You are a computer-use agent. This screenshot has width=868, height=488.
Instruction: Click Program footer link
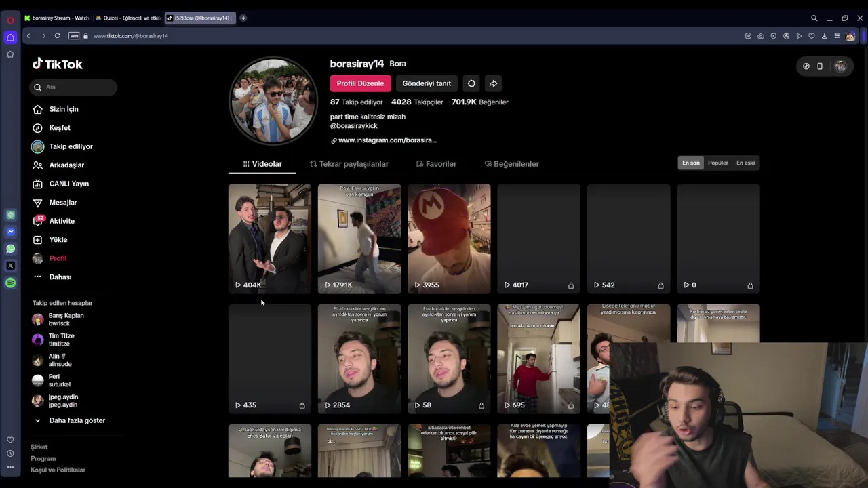43,459
